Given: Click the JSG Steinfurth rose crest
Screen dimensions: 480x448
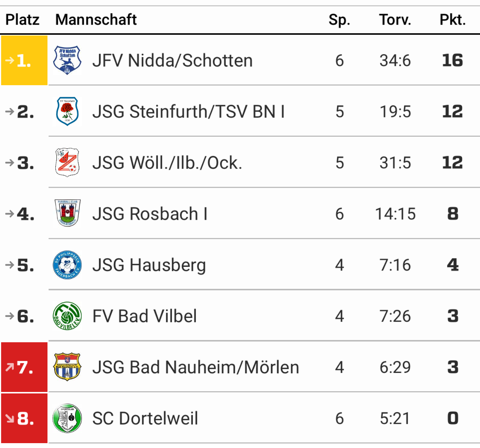Looking at the screenshot, I should 67,111.
